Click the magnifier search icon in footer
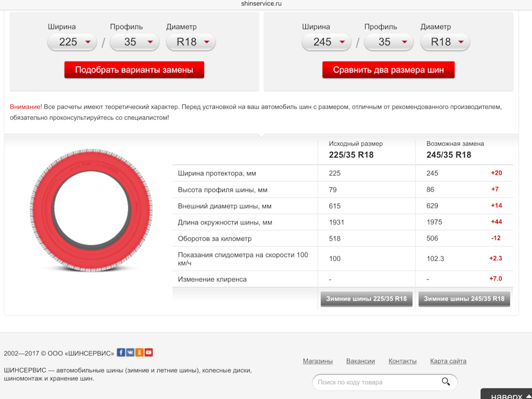 446,382
